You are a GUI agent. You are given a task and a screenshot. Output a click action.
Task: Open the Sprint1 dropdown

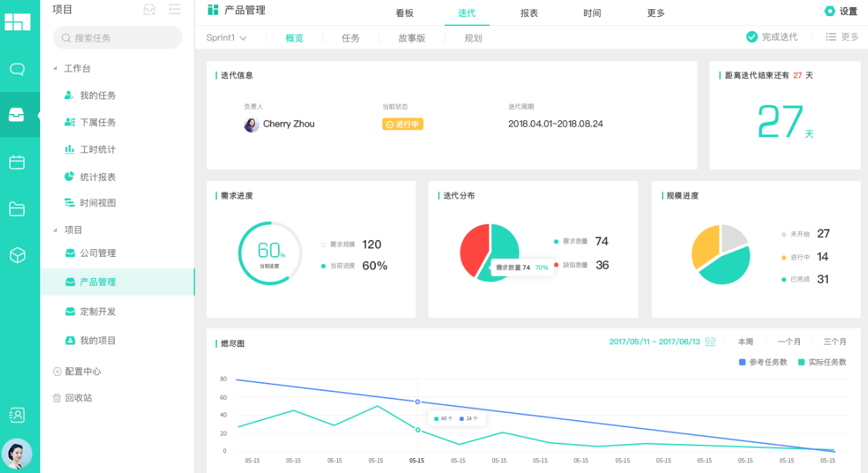click(x=226, y=38)
